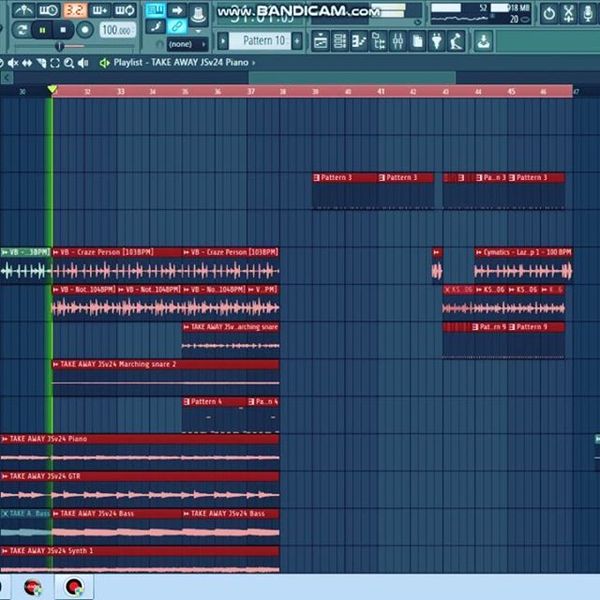
Task: Click the stop button
Action: pyautogui.click(x=63, y=29)
